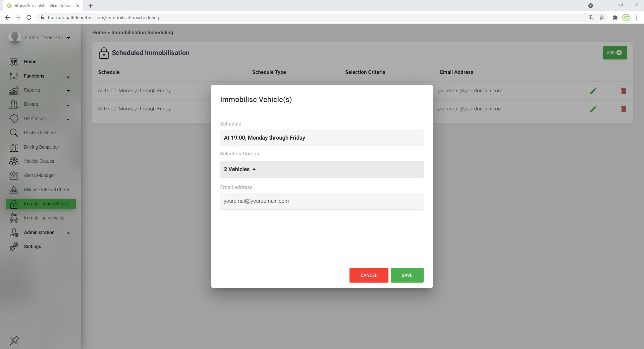Image resolution: width=644 pixels, height=349 pixels.
Task: Delete the 07:00 schedule using trash icon
Action: [x=623, y=109]
